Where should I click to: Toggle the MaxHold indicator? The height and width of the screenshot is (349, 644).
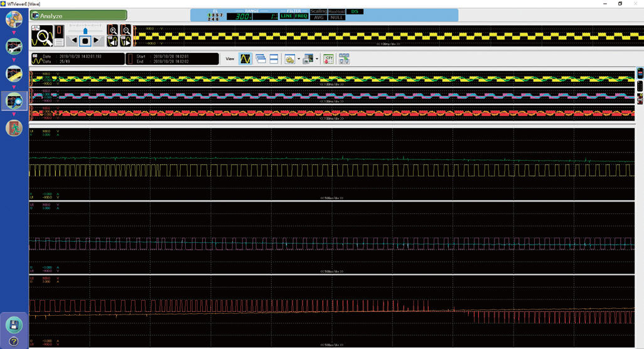pos(336,11)
